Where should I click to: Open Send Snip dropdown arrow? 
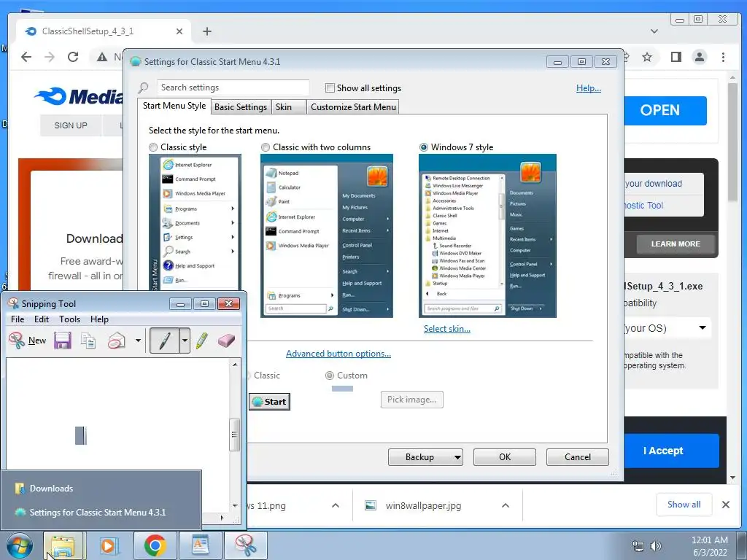pos(138,341)
